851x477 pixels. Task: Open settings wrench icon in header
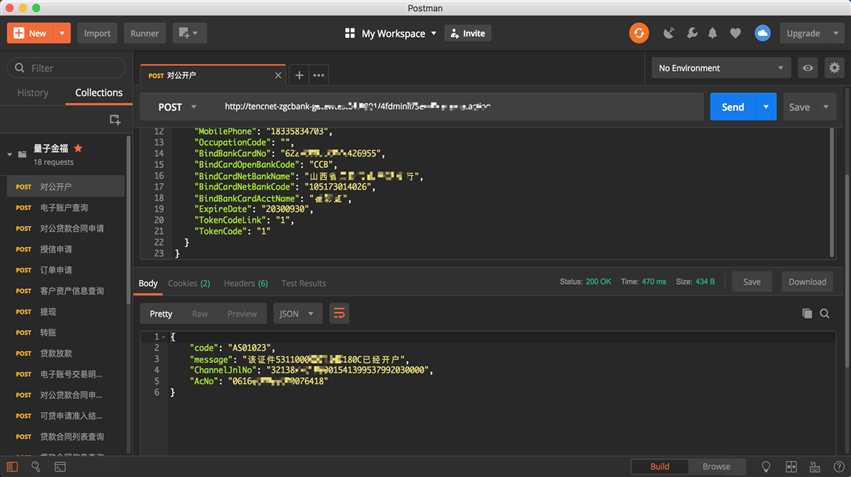pos(691,33)
